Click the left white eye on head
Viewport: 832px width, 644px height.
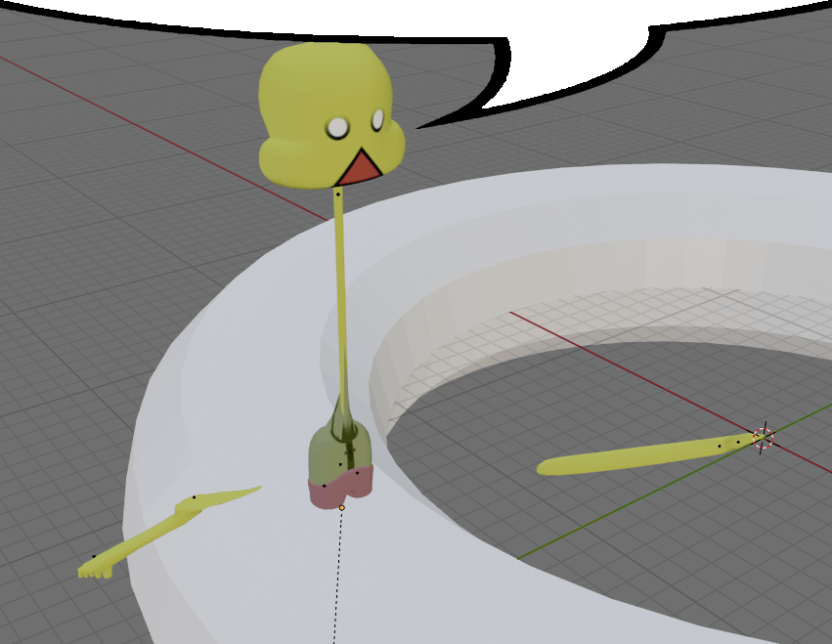coord(337,127)
